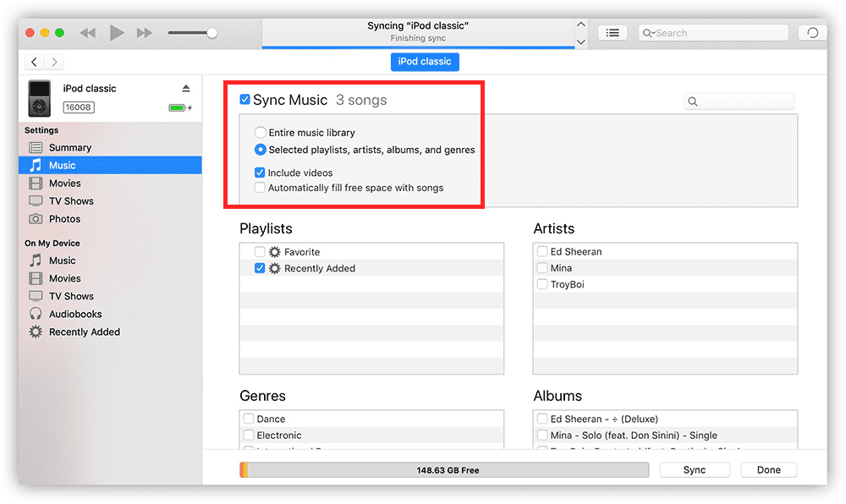Open the list view menu icon

pos(613,33)
